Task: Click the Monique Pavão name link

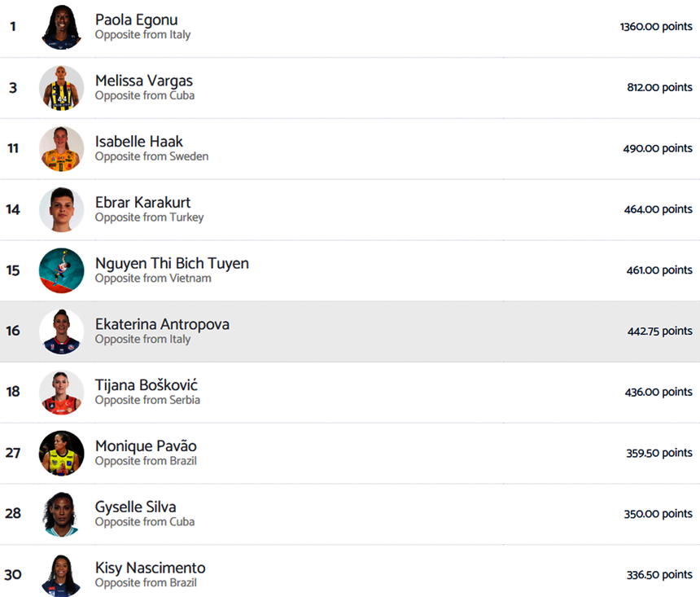Action: click(146, 446)
